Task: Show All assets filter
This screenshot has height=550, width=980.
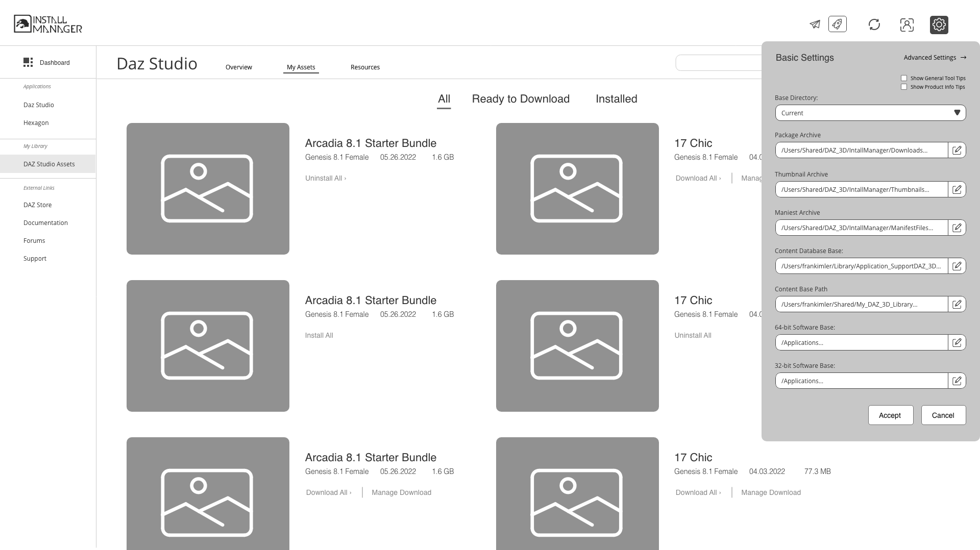Action: click(x=444, y=99)
